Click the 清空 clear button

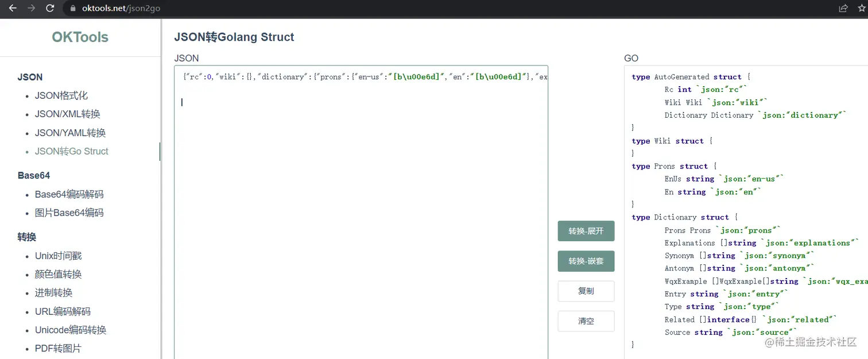coord(586,321)
